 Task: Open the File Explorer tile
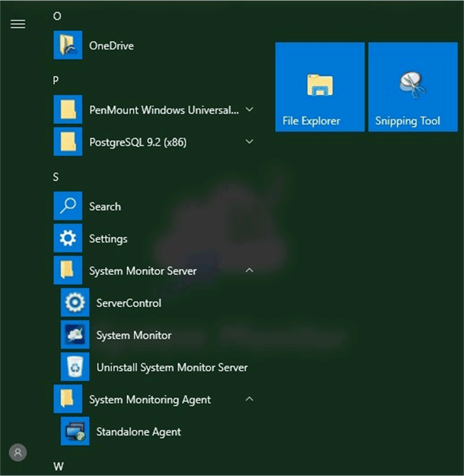320,87
